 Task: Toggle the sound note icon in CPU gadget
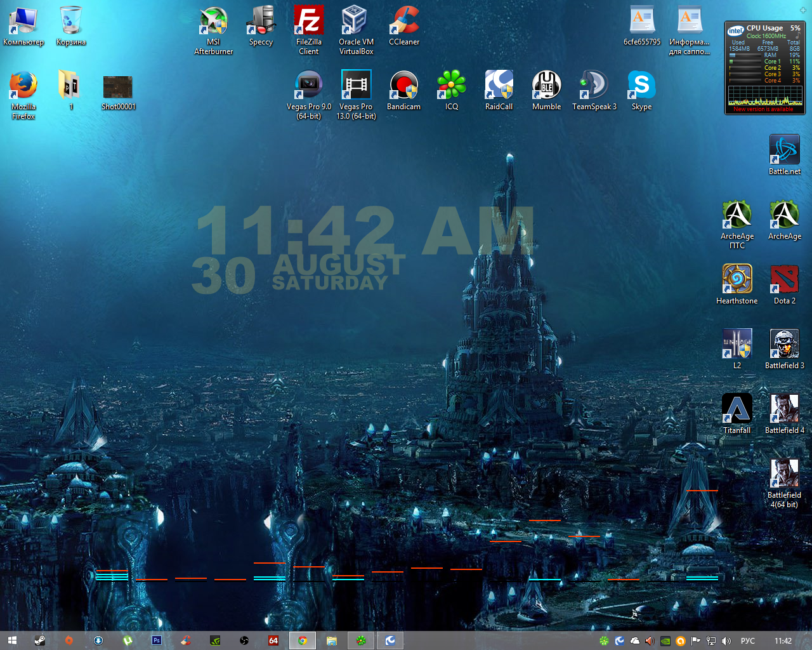coord(797,36)
